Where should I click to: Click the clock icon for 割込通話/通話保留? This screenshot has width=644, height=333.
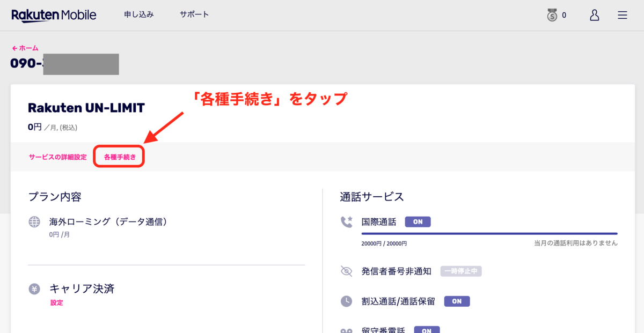347,301
